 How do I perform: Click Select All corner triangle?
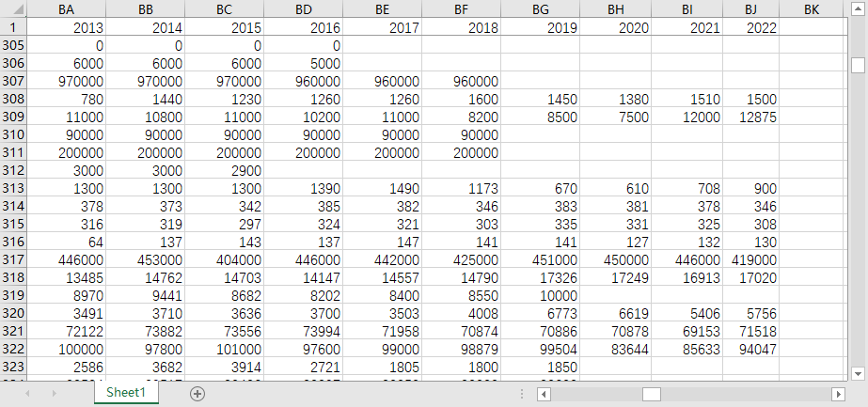click(13, 8)
